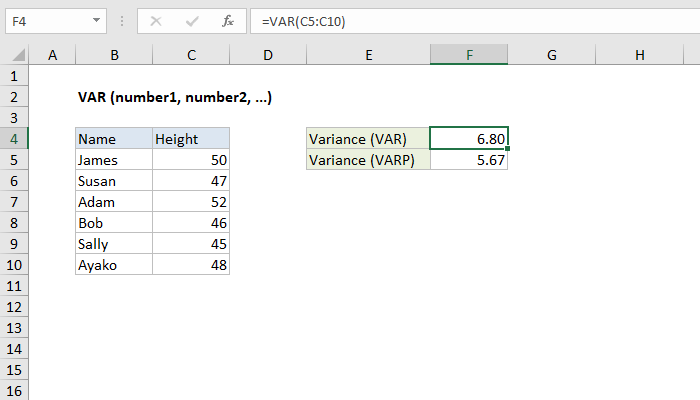
Task: Select Adam's height cell 52
Action: (x=191, y=202)
